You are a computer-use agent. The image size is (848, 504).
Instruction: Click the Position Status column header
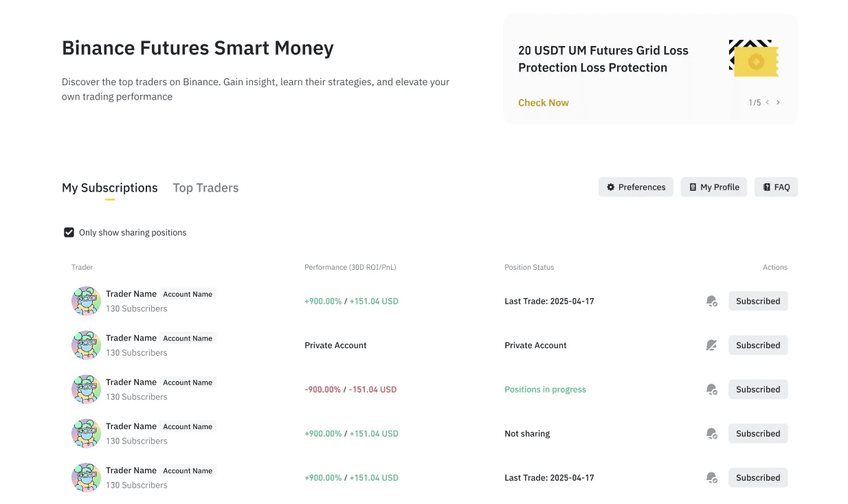(528, 267)
